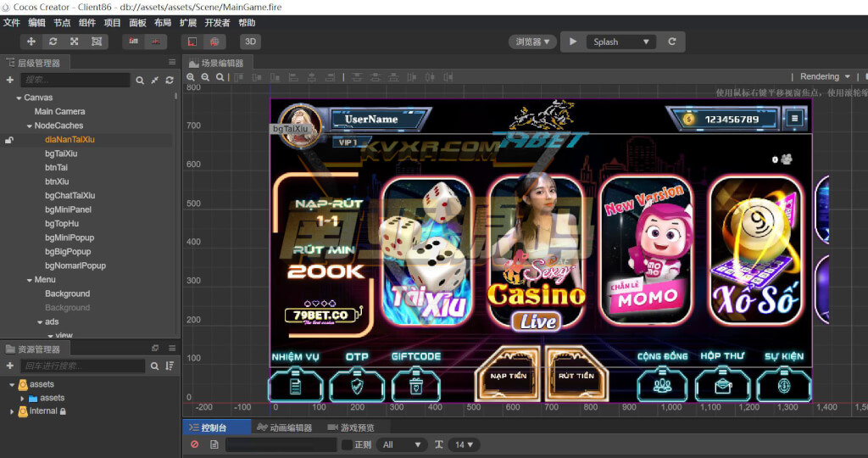Click the hierarchy search magnifier icon
Image resolution: width=868 pixels, height=458 pixels.
[140, 81]
